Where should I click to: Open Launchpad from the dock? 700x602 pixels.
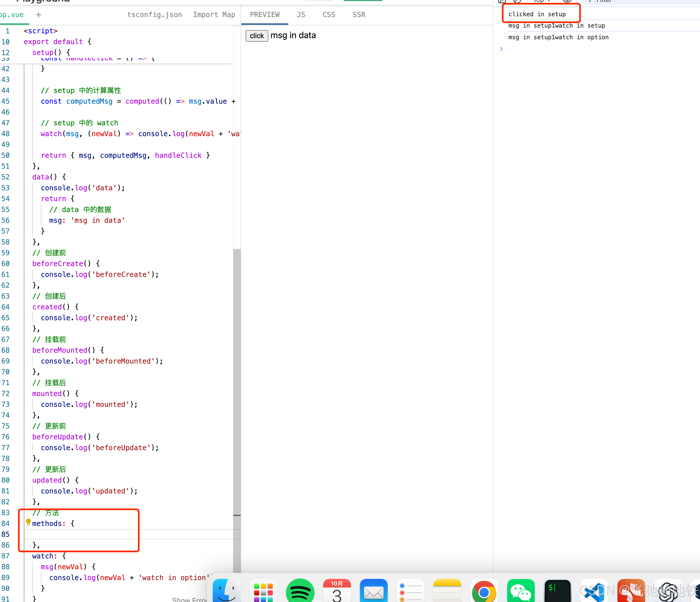coord(263,591)
